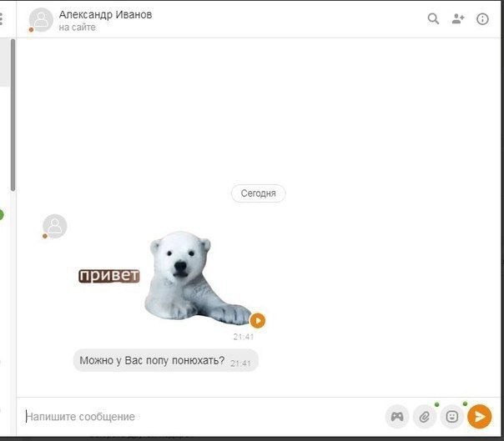This screenshot has width=504, height=441.
Task: Attach a file with paperclip icon
Action: [425, 417]
